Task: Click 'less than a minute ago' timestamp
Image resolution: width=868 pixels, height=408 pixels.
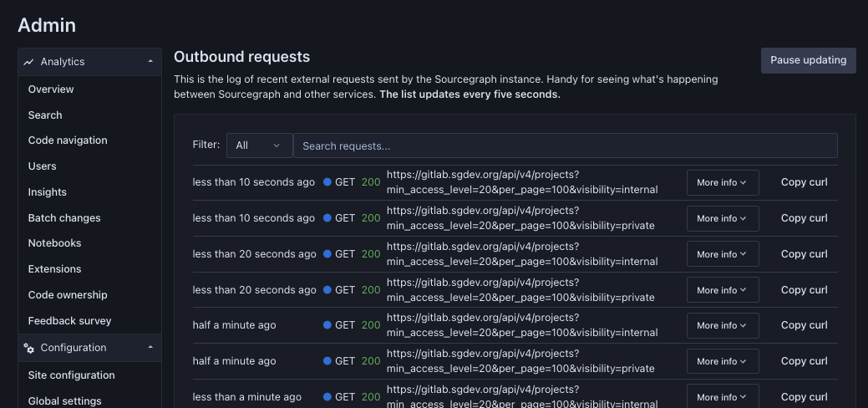Action: pyautogui.click(x=247, y=397)
